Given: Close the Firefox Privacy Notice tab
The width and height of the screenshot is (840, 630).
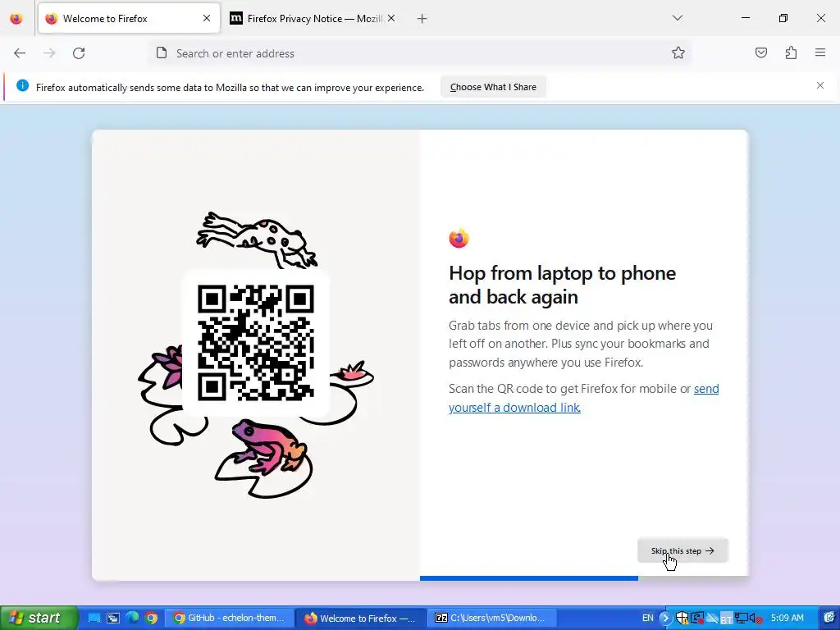Looking at the screenshot, I should [x=391, y=19].
